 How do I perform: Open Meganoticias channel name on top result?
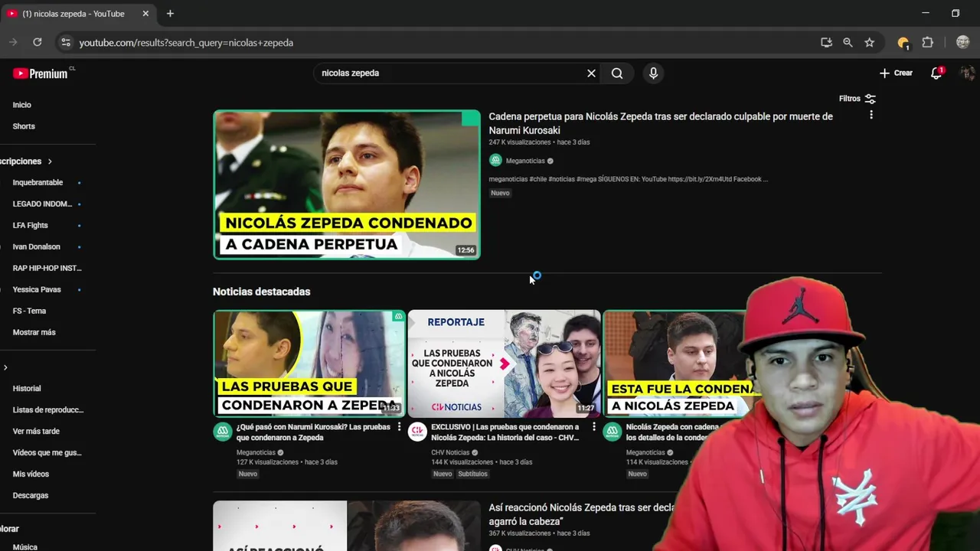(525, 161)
